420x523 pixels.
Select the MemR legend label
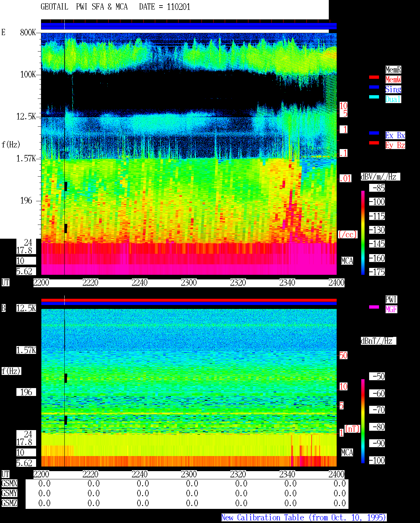pyautogui.click(x=393, y=70)
